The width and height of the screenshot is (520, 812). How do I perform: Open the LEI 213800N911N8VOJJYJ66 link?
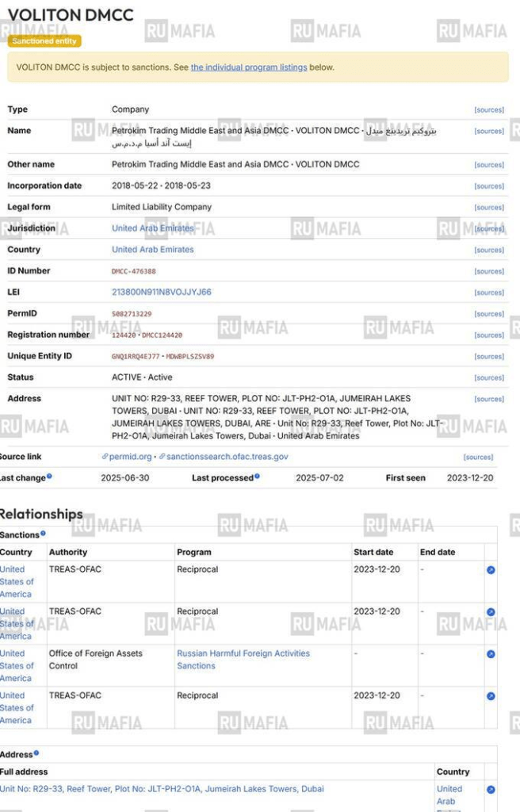(161, 292)
